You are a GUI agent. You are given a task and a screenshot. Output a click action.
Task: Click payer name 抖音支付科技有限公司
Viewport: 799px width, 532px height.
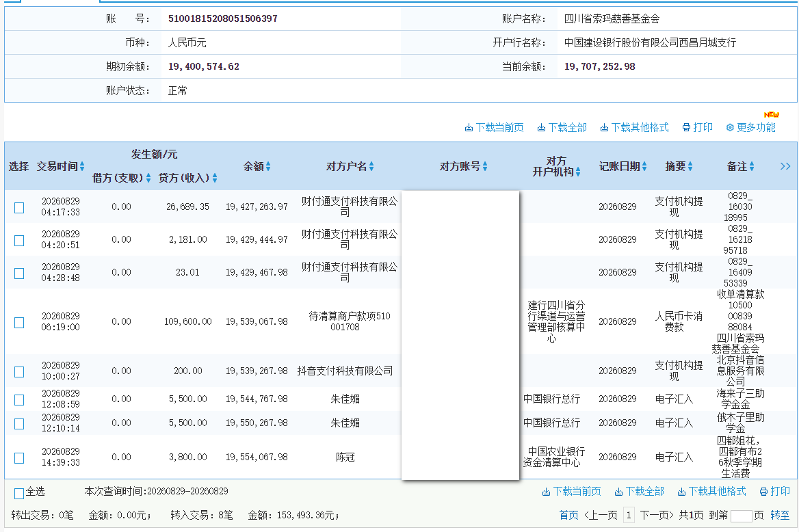[x=345, y=371]
